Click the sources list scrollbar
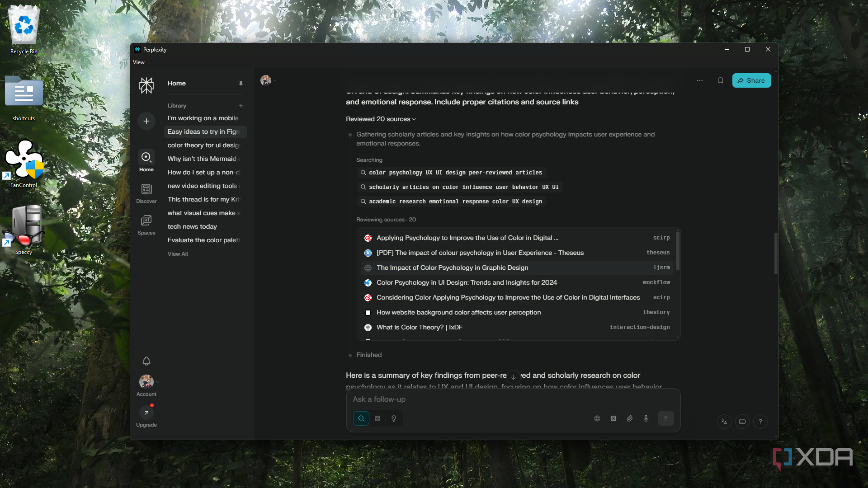This screenshot has height=488, width=868. pos(677,252)
